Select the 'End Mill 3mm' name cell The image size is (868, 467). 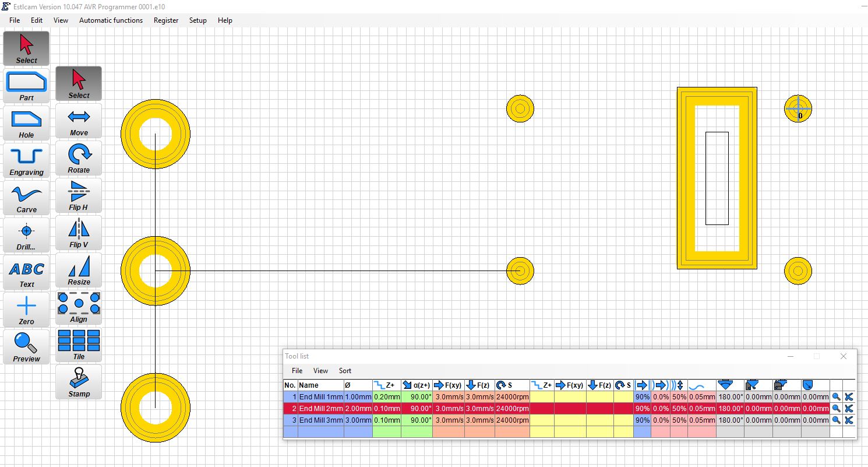click(320, 420)
